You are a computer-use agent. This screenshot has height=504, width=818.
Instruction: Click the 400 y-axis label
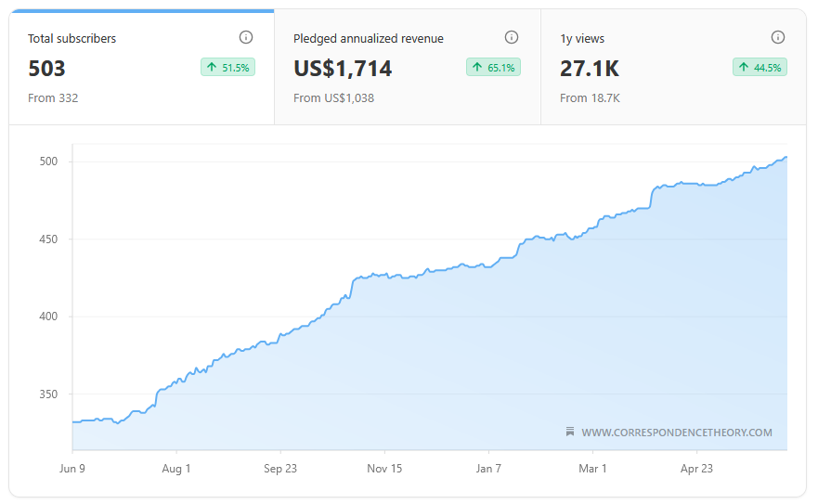48,317
